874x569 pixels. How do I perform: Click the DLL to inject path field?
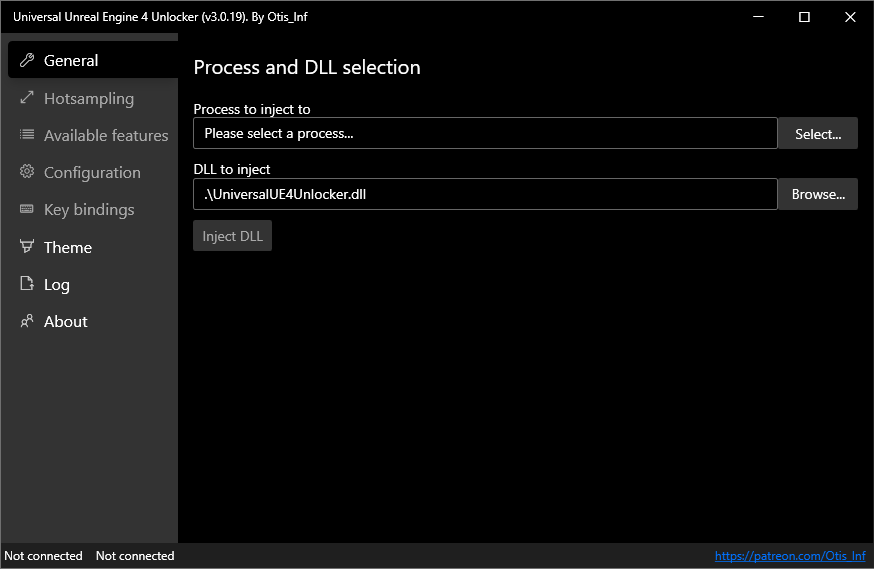[x=485, y=194]
